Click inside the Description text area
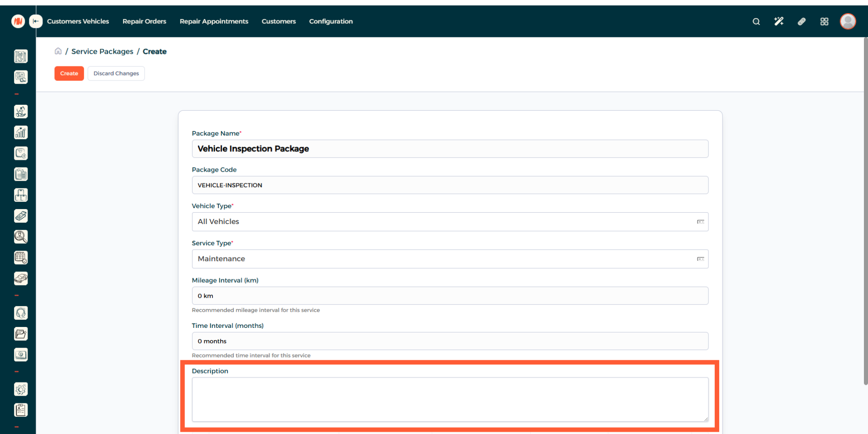 (x=450, y=400)
